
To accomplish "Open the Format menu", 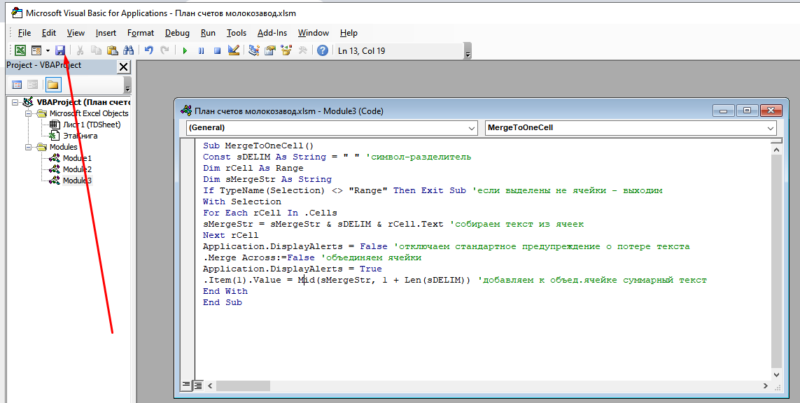I will (140, 33).
